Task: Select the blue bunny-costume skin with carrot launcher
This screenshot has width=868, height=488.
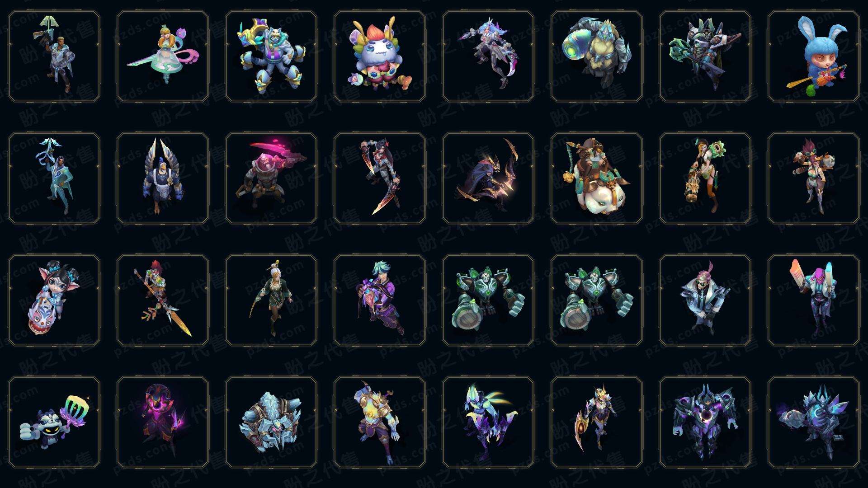Action: (x=813, y=56)
